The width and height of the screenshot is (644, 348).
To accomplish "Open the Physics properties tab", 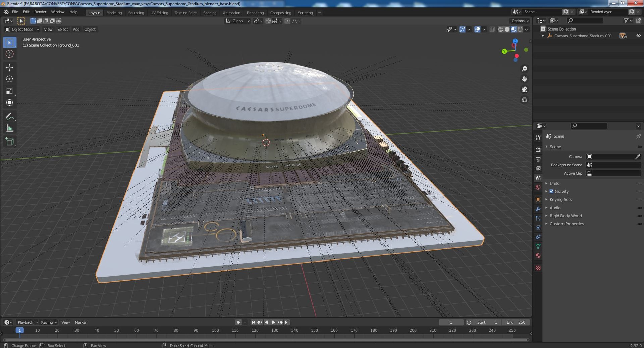I will [x=538, y=227].
